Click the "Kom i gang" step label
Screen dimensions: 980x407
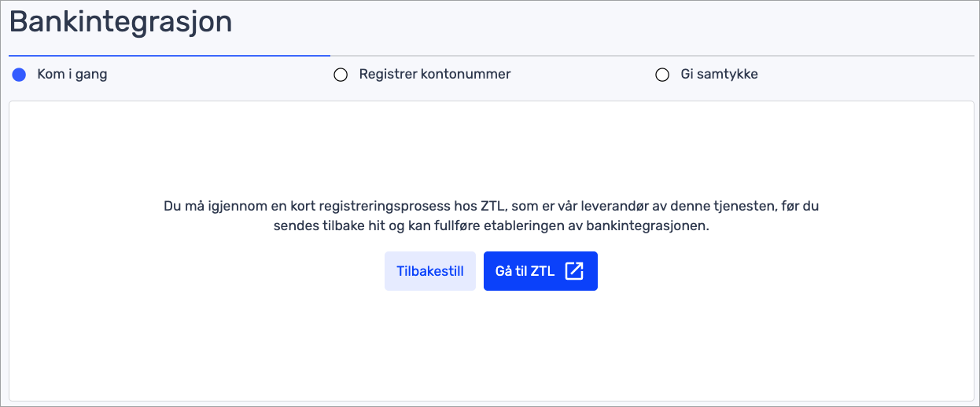coord(72,75)
